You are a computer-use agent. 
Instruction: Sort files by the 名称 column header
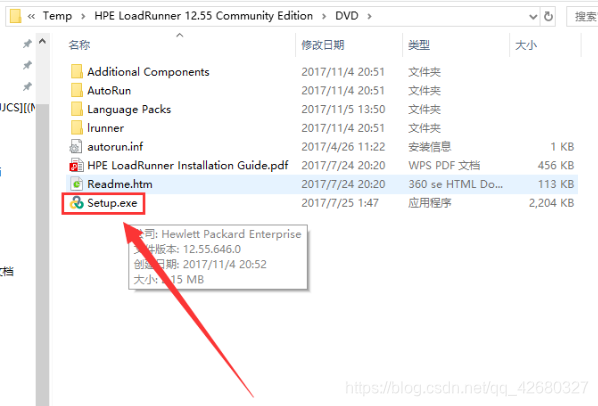tap(79, 45)
